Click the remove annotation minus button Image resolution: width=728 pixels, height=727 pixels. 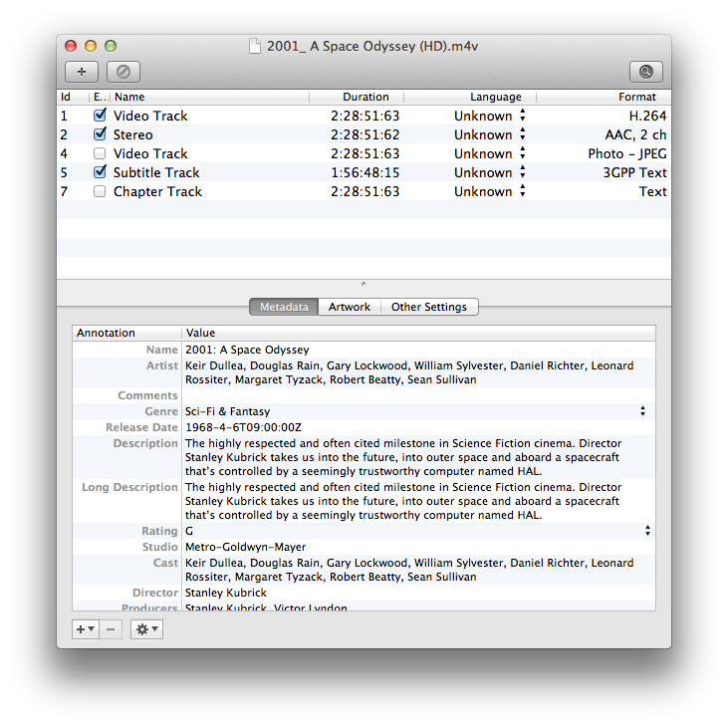tap(111, 629)
